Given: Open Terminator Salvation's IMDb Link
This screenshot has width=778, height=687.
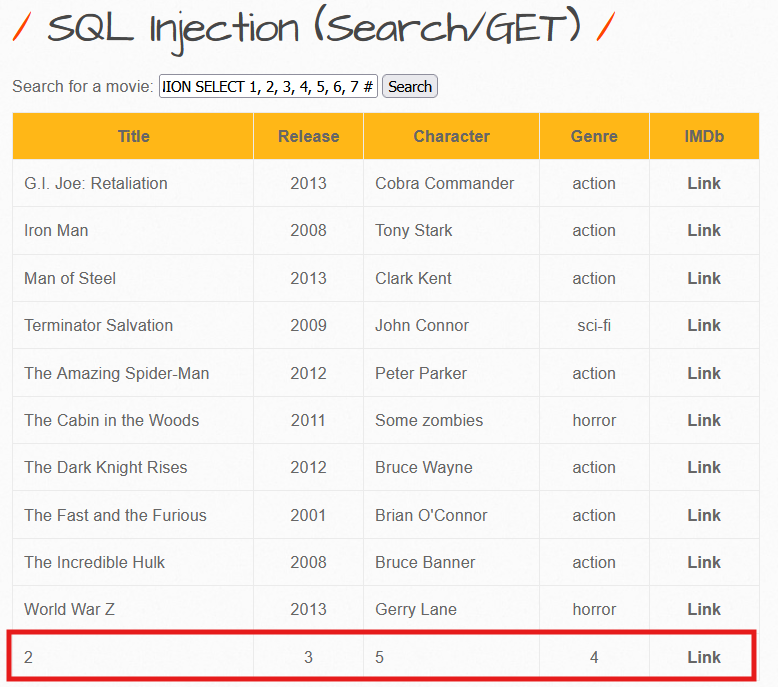Looking at the screenshot, I should click(x=704, y=325).
